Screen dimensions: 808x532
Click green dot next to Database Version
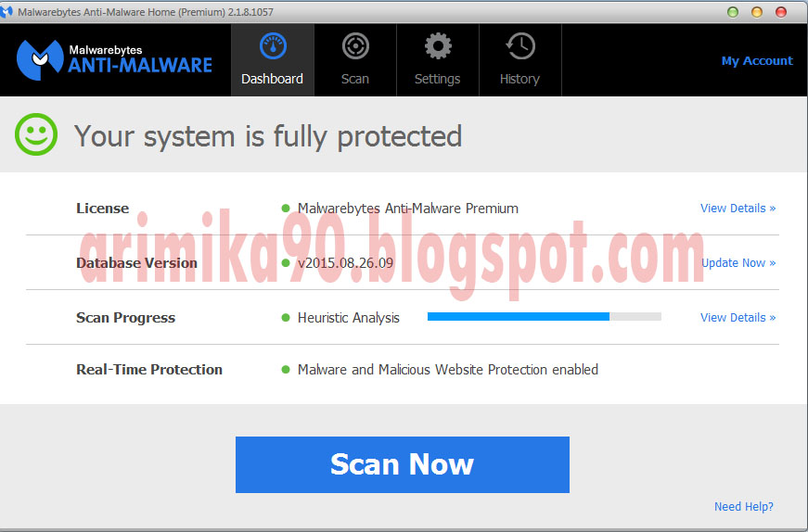click(x=286, y=263)
